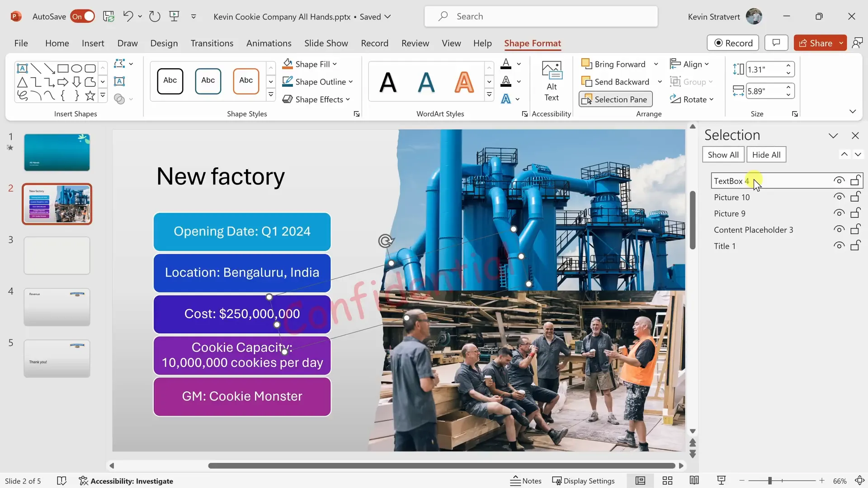Select the five-point Star shape

coord(90,95)
